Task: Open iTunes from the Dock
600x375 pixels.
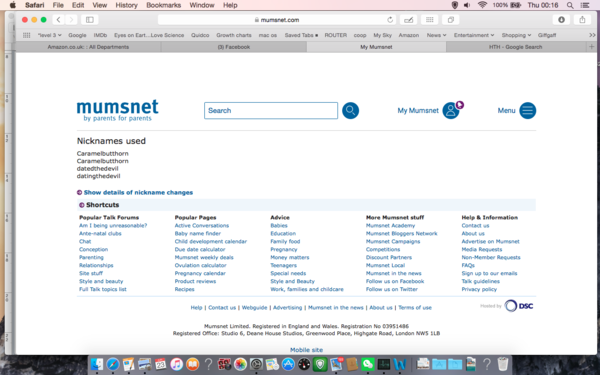Action: pos(176,364)
